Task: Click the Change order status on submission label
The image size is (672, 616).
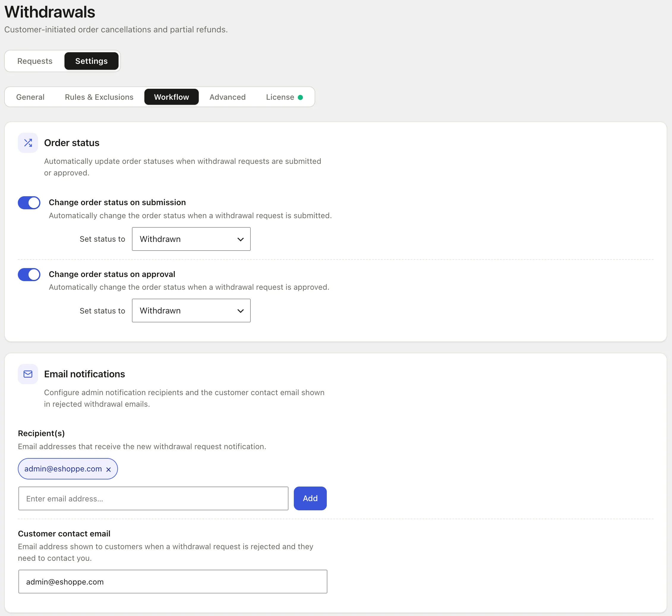Action: click(x=117, y=202)
